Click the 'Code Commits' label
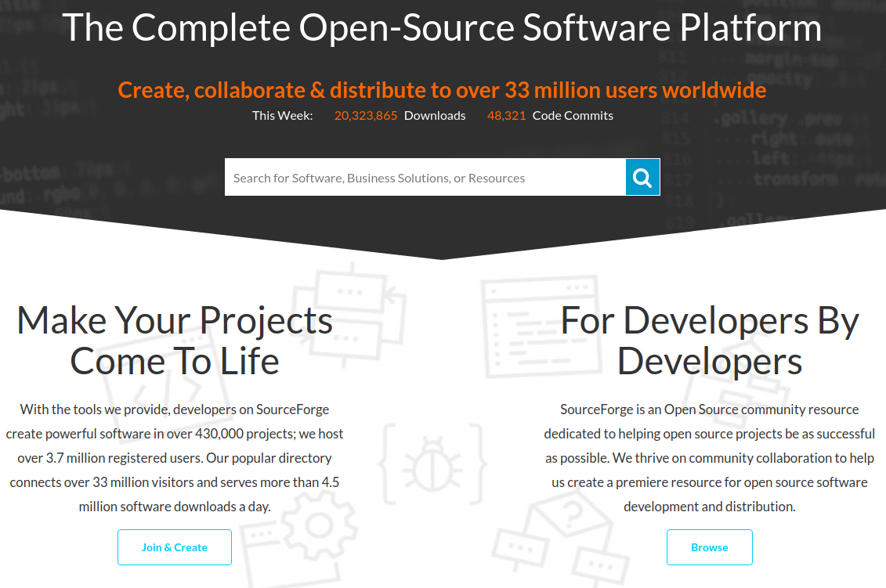Screen dimensions: 886x588 pyautogui.click(x=573, y=115)
